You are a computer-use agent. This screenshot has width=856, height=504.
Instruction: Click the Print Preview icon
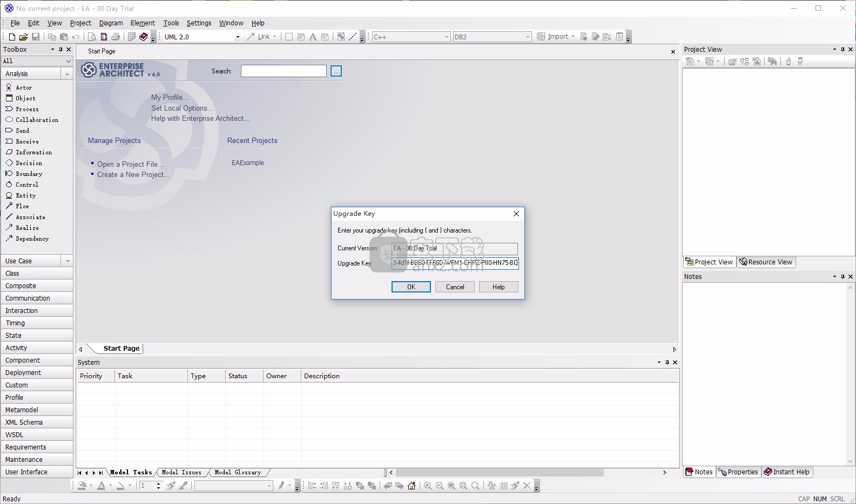(x=92, y=37)
